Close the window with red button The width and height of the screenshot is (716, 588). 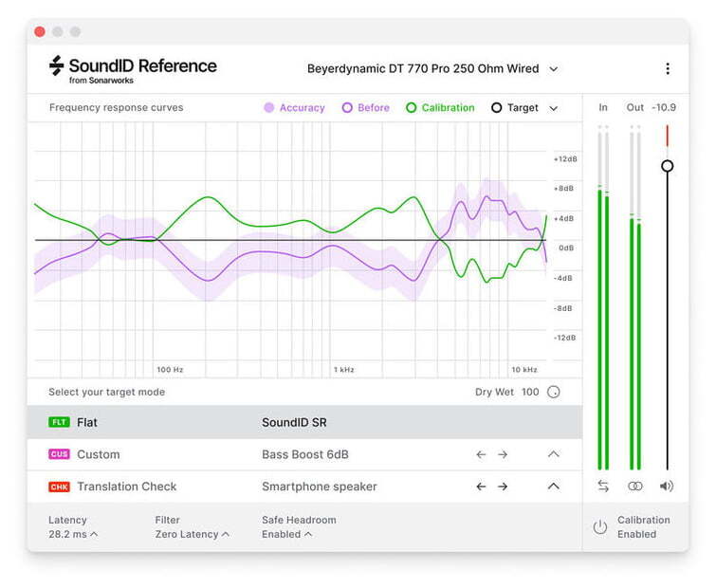point(40,31)
